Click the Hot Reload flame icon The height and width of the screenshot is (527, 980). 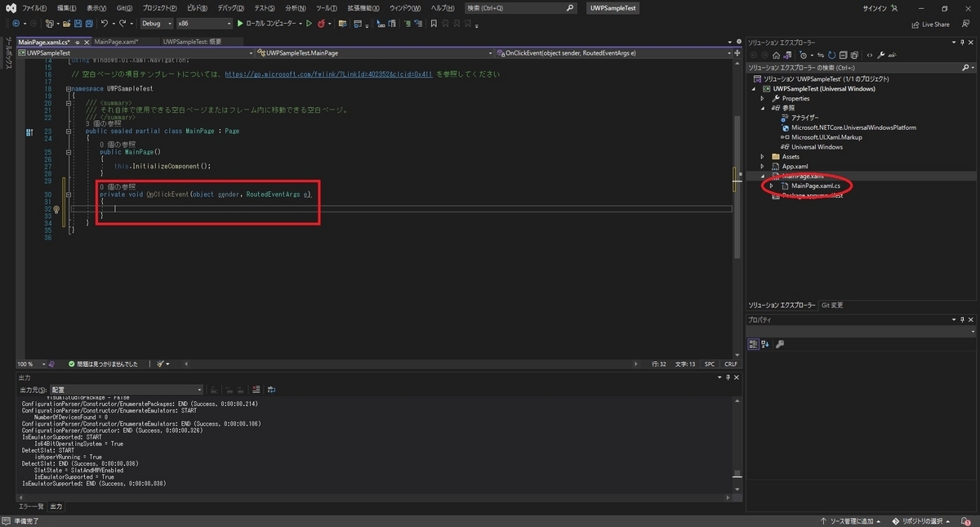(x=321, y=24)
